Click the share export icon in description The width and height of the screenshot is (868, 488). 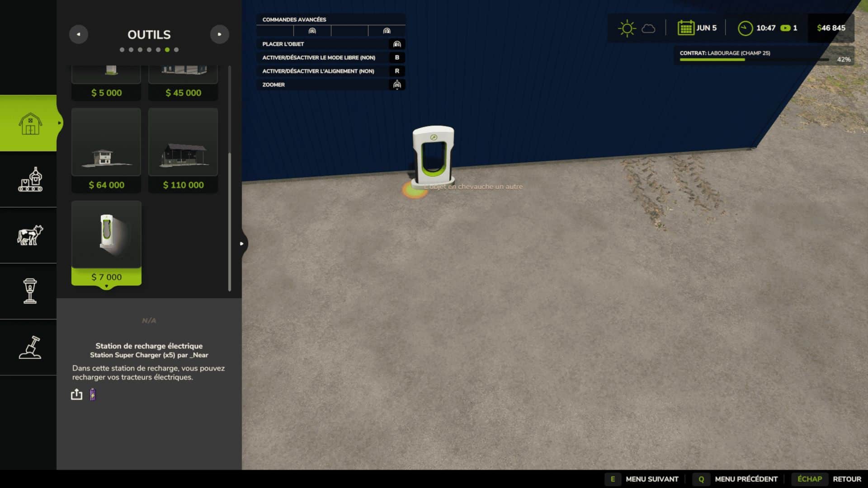click(x=77, y=394)
